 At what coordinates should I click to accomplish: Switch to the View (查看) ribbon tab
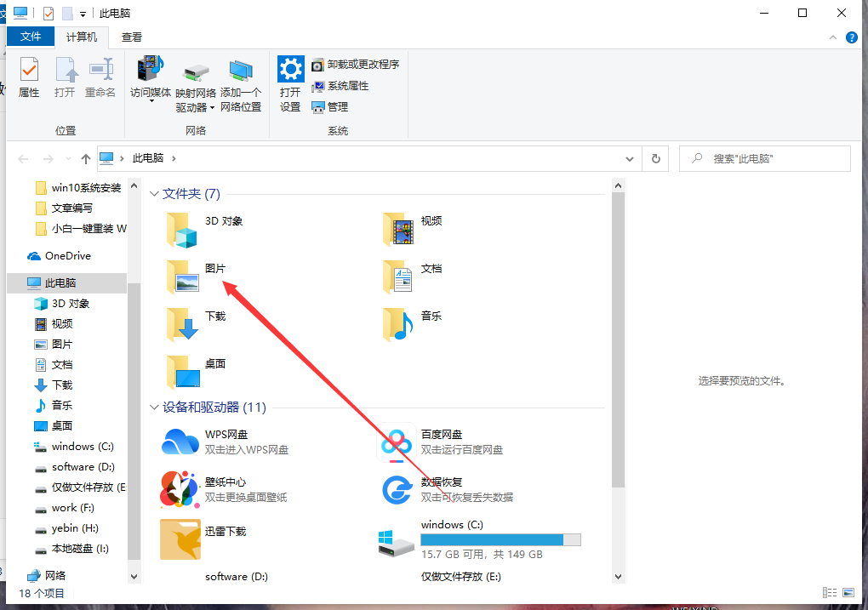(x=132, y=37)
